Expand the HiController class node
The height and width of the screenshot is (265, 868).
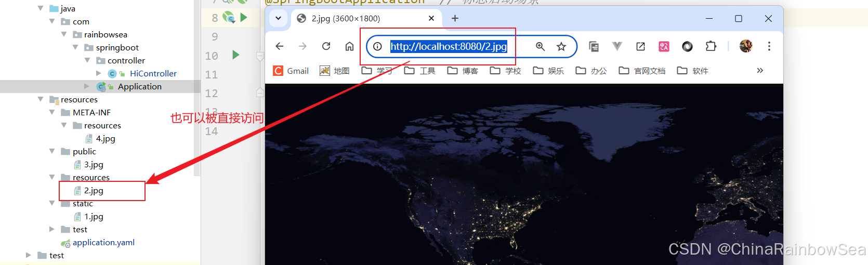[x=99, y=73]
